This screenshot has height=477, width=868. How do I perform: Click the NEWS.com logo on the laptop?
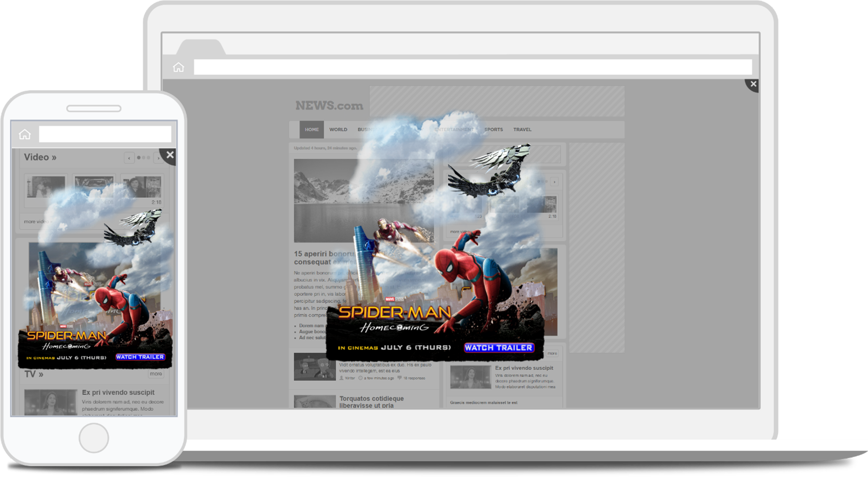point(329,106)
